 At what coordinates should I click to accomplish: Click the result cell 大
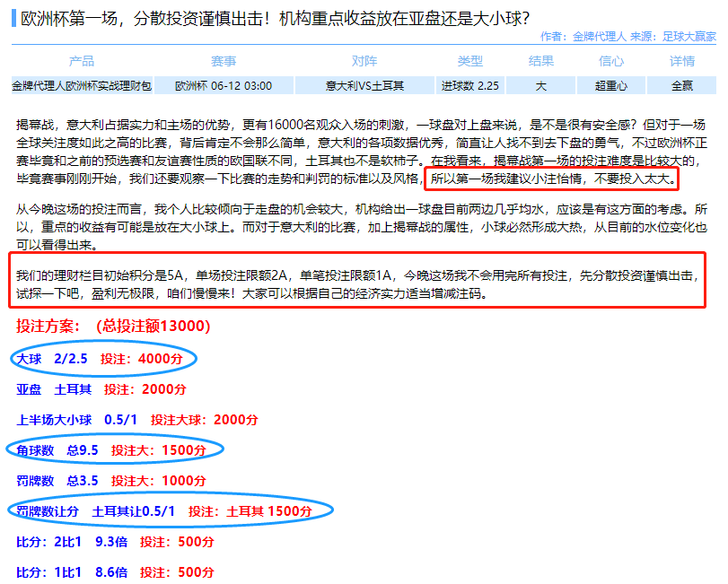541,86
